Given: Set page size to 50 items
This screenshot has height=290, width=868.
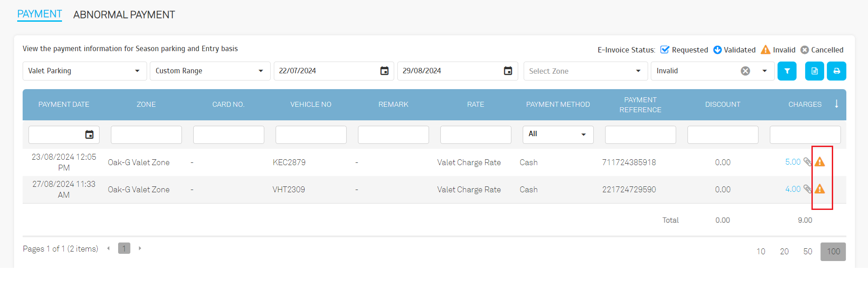Looking at the screenshot, I should tap(807, 252).
